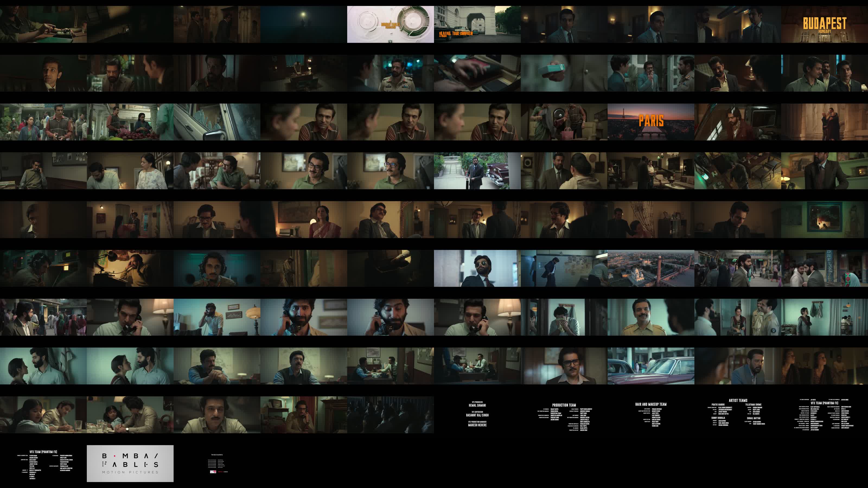The width and height of the screenshot is (868, 488).
Task: Open the woman in pink saree frame
Action: (x=304, y=220)
